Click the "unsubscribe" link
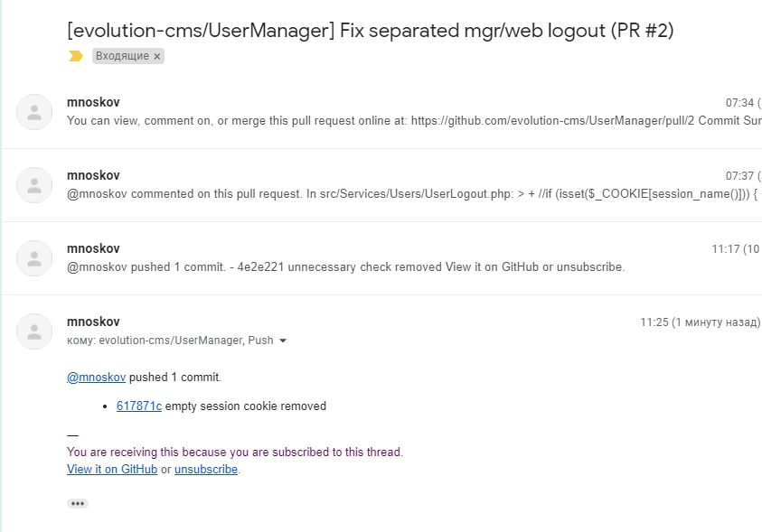This screenshot has width=762, height=532. (x=206, y=469)
